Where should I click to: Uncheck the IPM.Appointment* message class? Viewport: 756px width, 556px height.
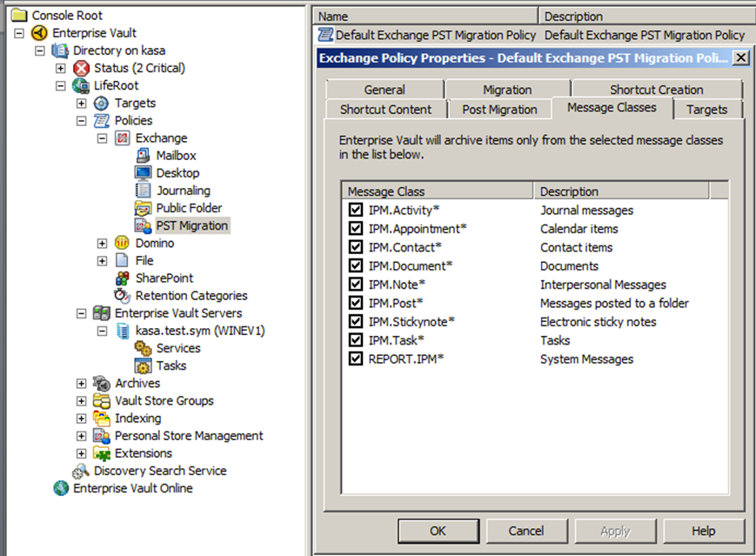[356, 228]
